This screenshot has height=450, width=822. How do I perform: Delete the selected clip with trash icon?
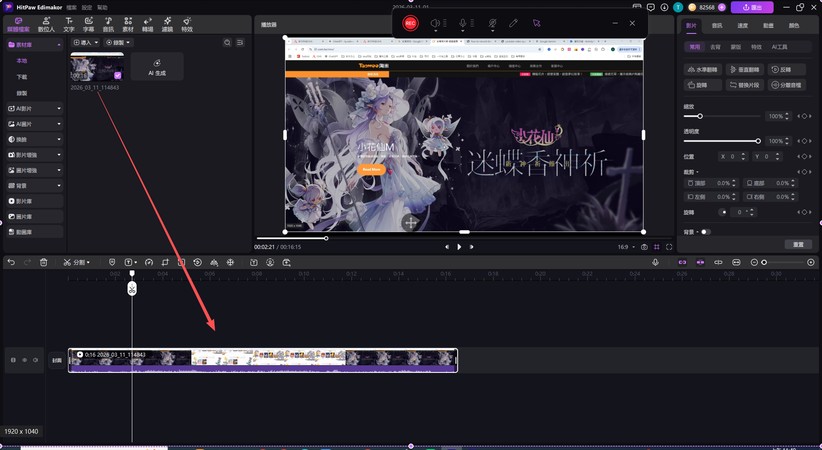[44, 262]
